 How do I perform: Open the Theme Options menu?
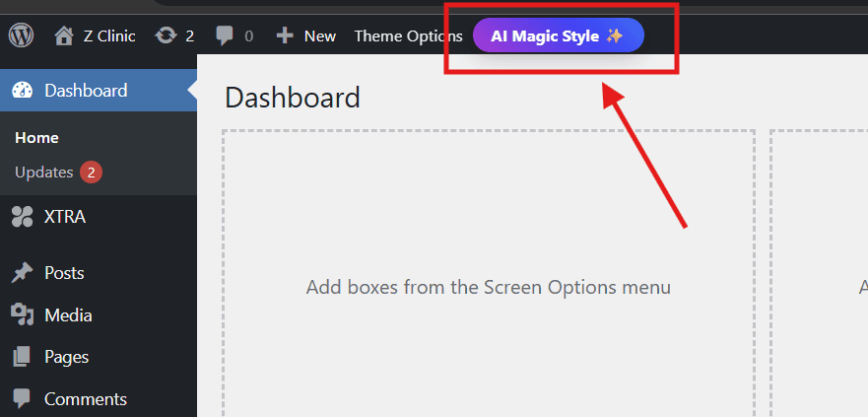pyautogui.click(x=408, y=35)
